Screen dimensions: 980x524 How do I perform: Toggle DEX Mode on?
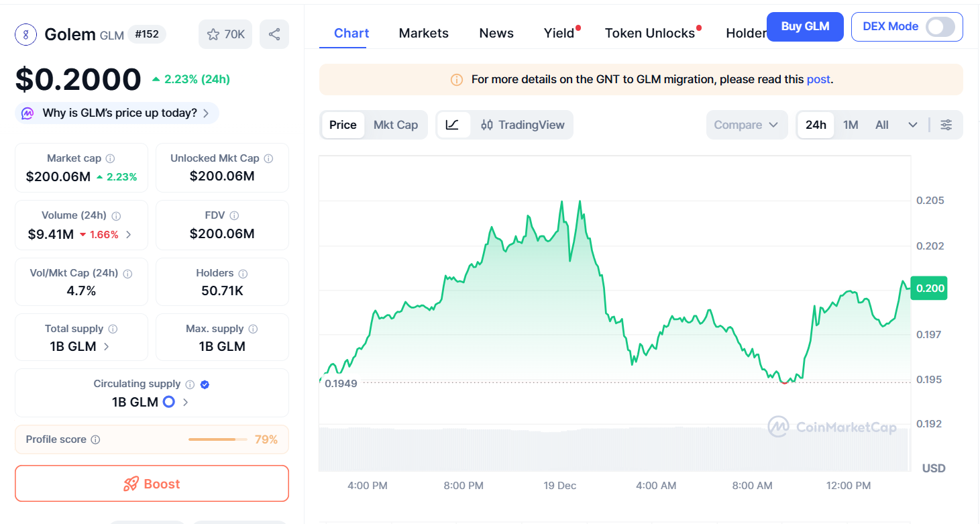click(942, 27)
